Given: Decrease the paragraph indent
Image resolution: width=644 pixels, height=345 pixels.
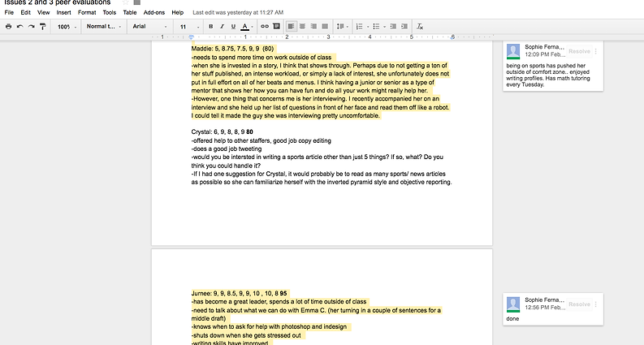Looking at the screenshot, I should pyautogui.click(x=393, y=27).
